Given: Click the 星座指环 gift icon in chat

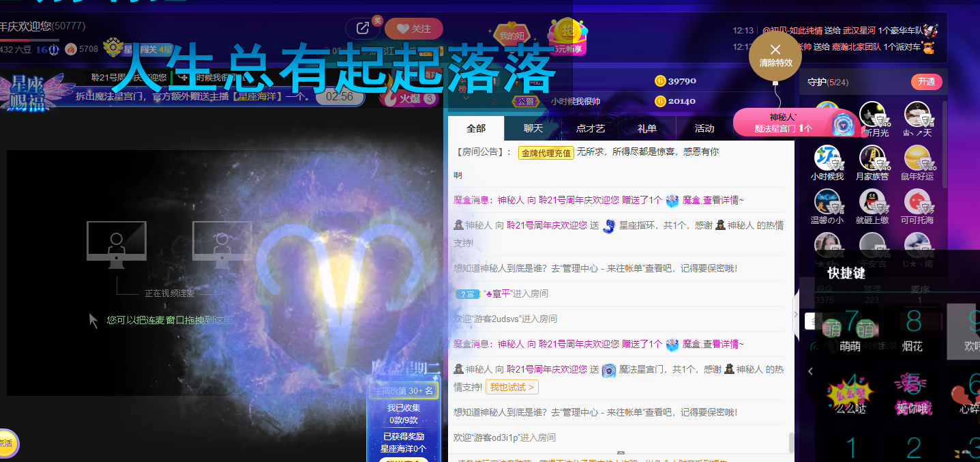Looking at the screenshot, I should [x=609, y=225].
